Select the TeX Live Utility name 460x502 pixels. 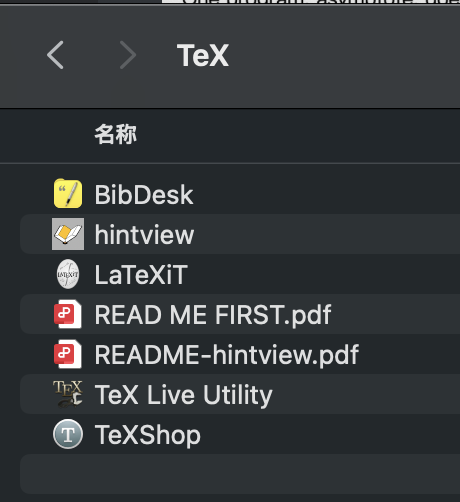pos(183,395)
